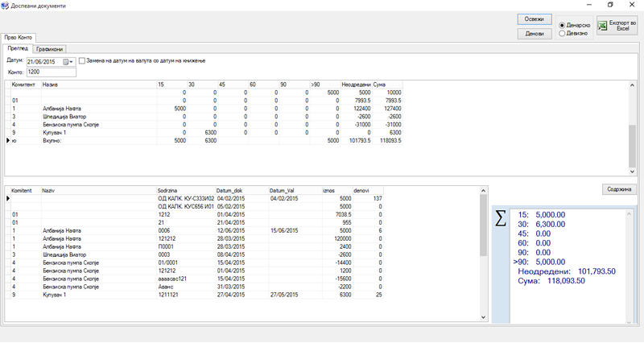Click the 127400 sum cell
The height and width of the screenshot is (343, 644).
click(387, 109)
